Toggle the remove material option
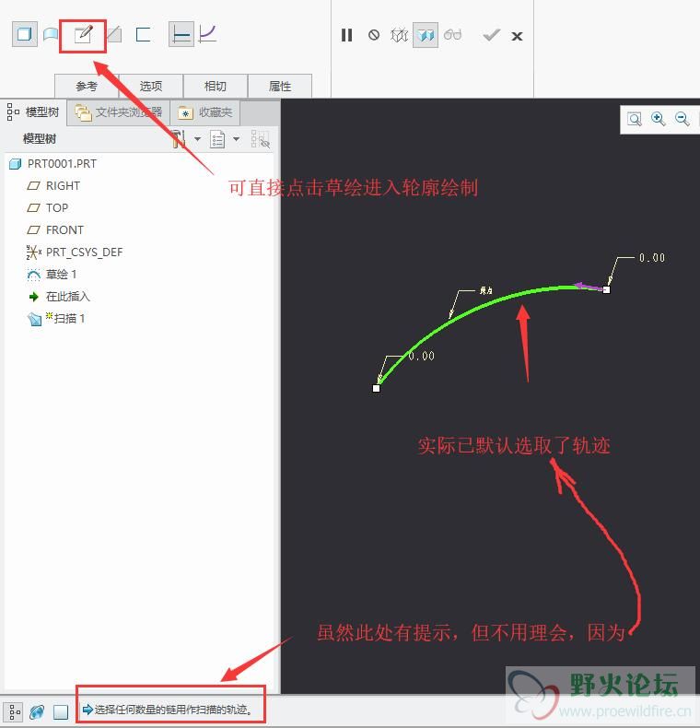The height and width of the screenshot is (728, 700). (x=113, y=35)
